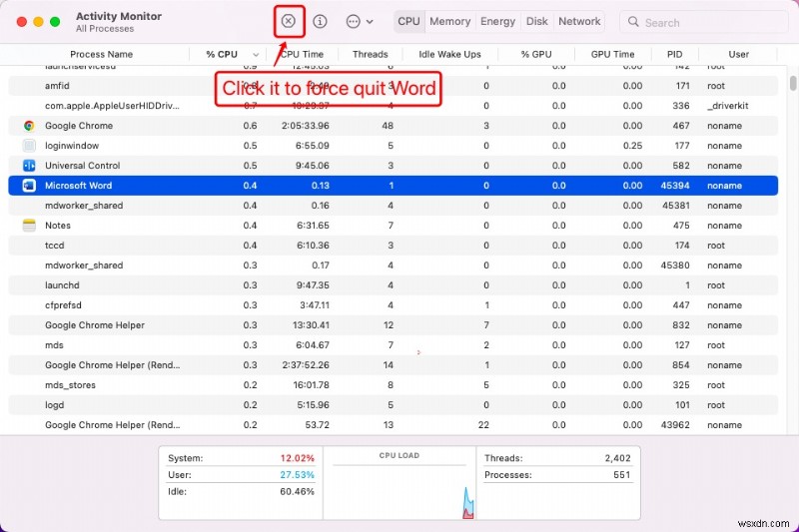
Task: Sort by Threads column header
Action: (370, 54)
